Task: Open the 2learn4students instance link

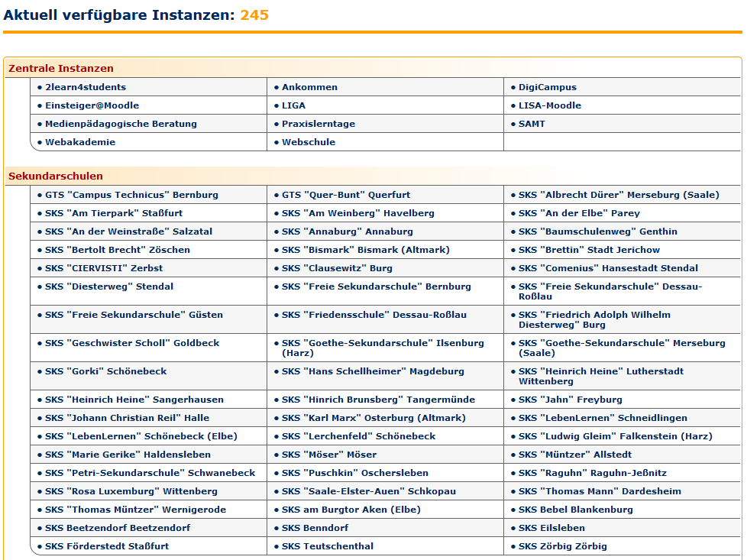Action: (86, 87)
